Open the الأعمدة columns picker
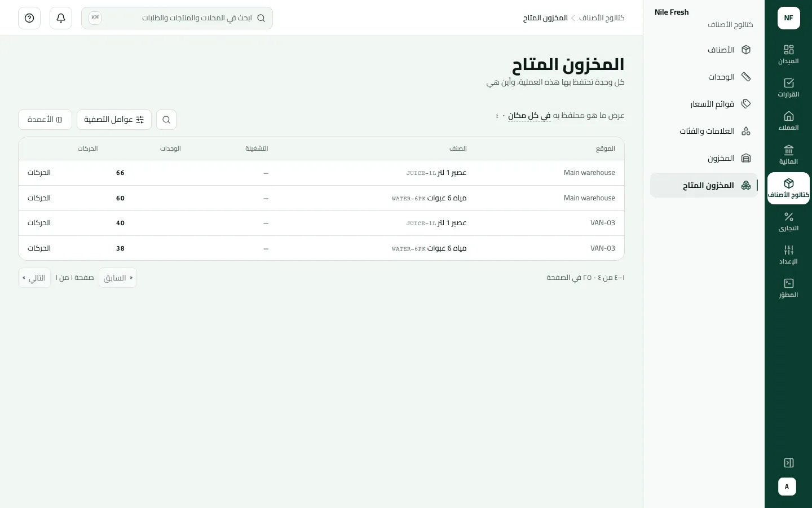Image resolution: width=812 pixels, height=508 pixels. click(x=45, y=120)
